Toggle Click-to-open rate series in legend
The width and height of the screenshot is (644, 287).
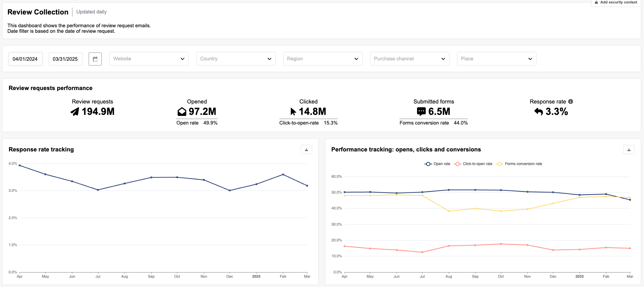tap(473, 164)
